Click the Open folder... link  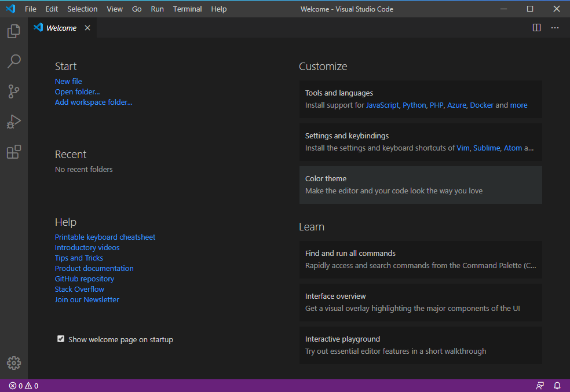pos(77,92)
